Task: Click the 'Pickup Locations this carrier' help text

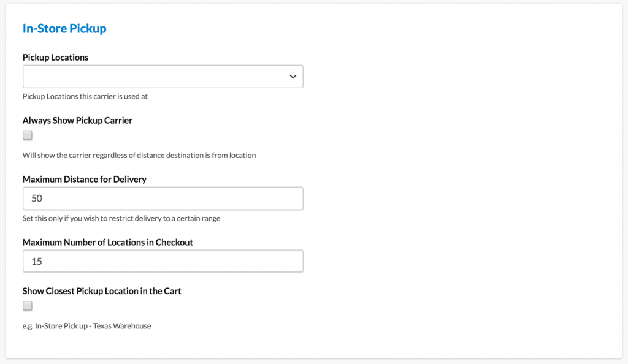Action: (x=85, y=96)
